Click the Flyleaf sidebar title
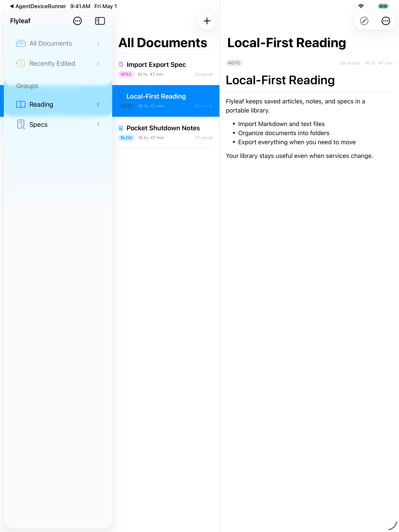 pyautogui.click(x=20, y=21)
